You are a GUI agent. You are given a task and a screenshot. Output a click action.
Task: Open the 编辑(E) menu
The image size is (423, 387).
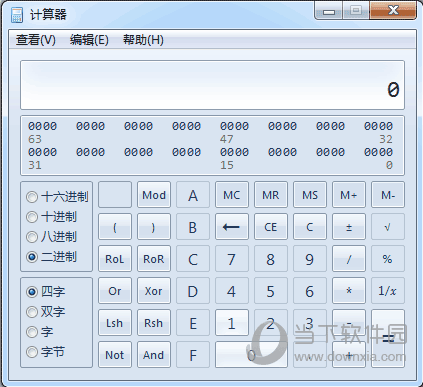[89, 40]
